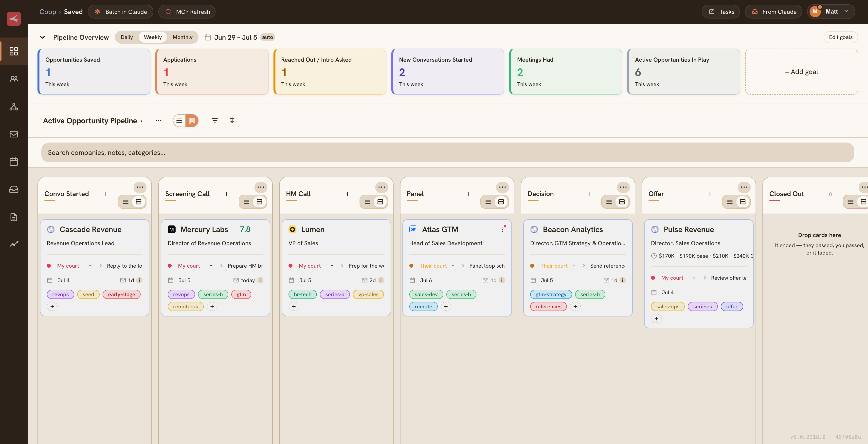The image size is (868, 444).
Task: Set Decision column to card view
Action: click(622, 202)
